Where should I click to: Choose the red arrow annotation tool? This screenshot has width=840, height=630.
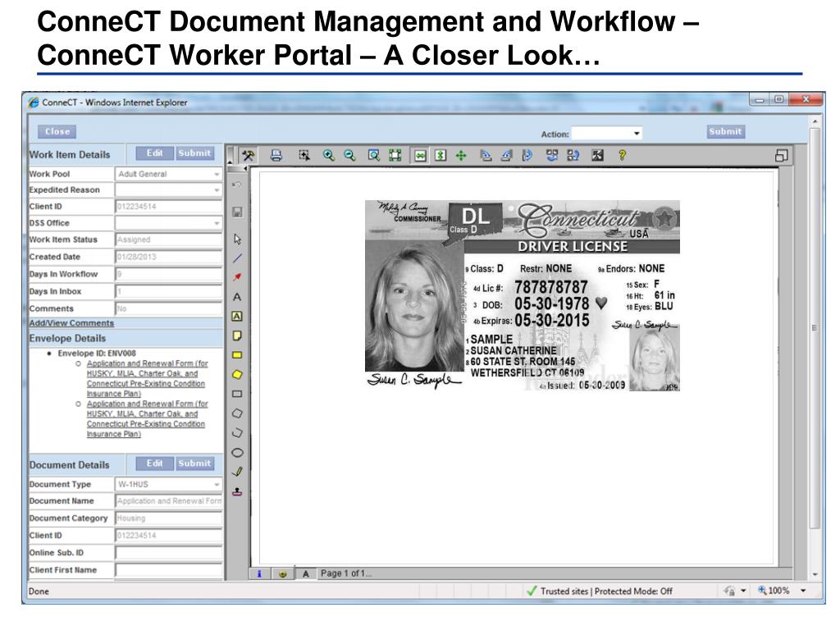(x=237, y=277)
